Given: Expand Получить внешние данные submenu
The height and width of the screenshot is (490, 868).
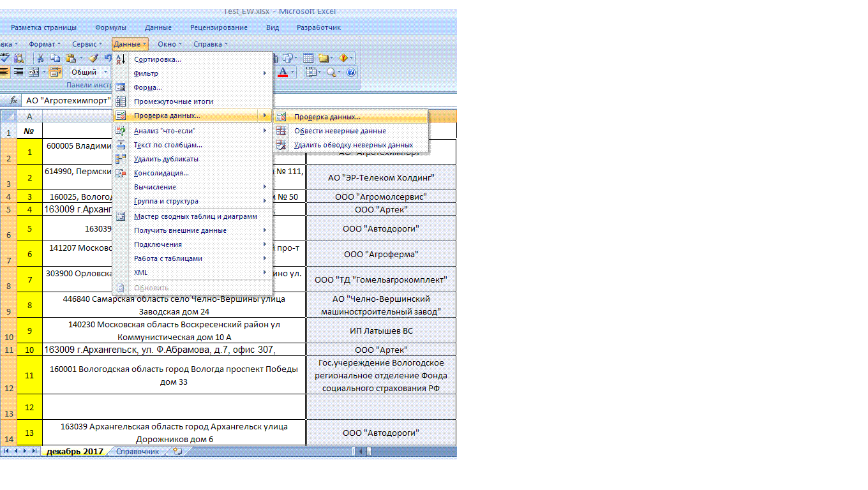Looking at the screenshot, I should point(265,230).
